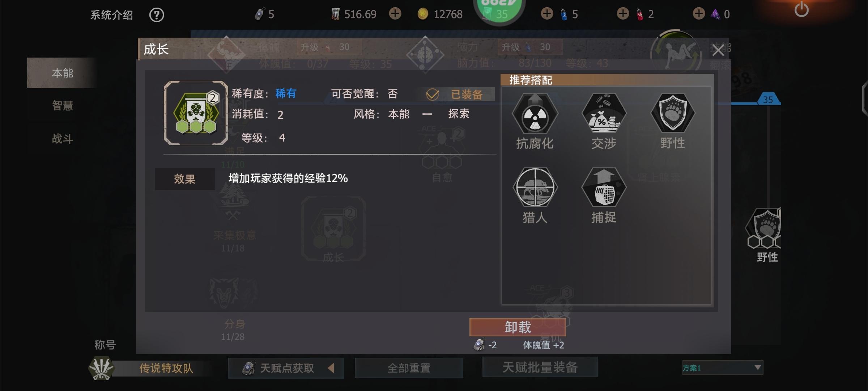
Task: Click the 卸载 unequip button
Action: (x=518, y=327)
